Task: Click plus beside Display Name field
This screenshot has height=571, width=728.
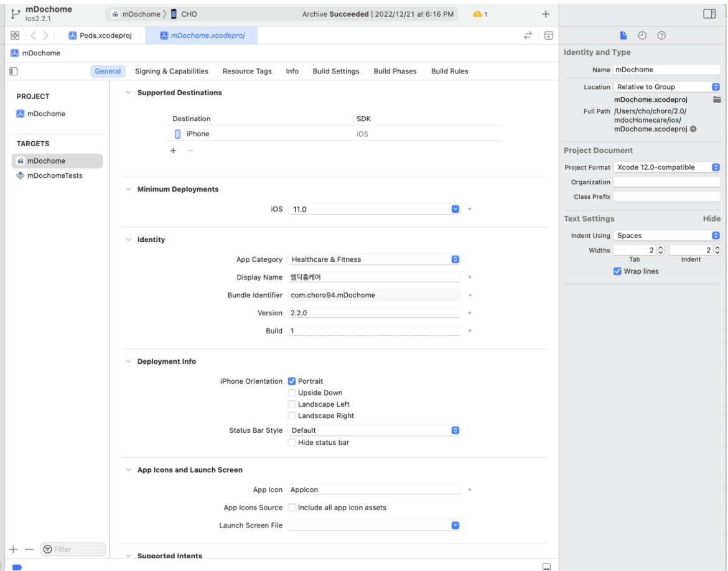Action: point(470,277)
